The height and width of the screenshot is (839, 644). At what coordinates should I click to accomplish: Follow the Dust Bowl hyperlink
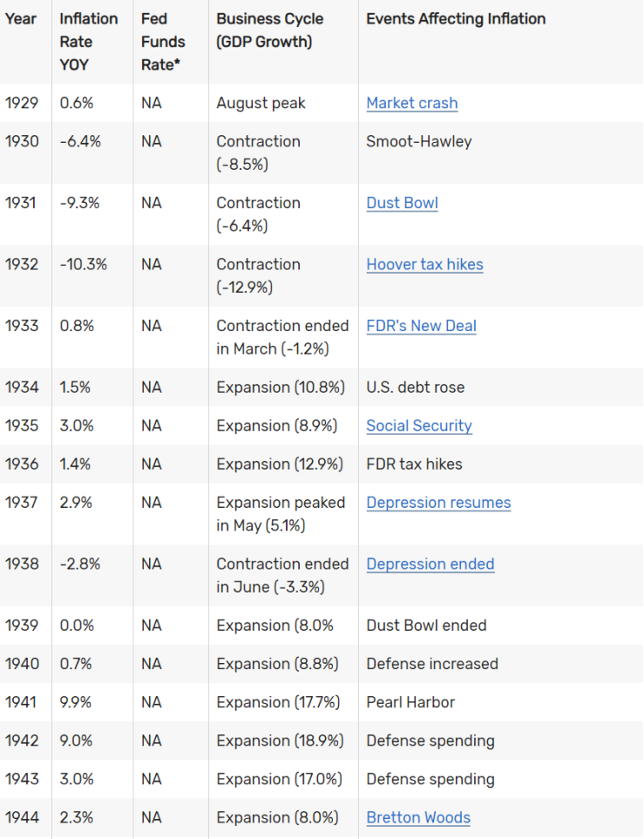[402, 203]
